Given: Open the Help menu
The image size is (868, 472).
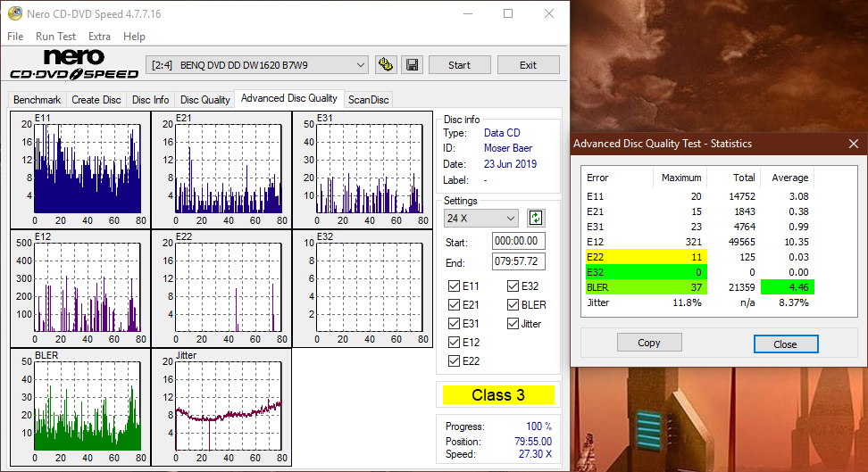Looking at the screenshot, I should (134, 37).
